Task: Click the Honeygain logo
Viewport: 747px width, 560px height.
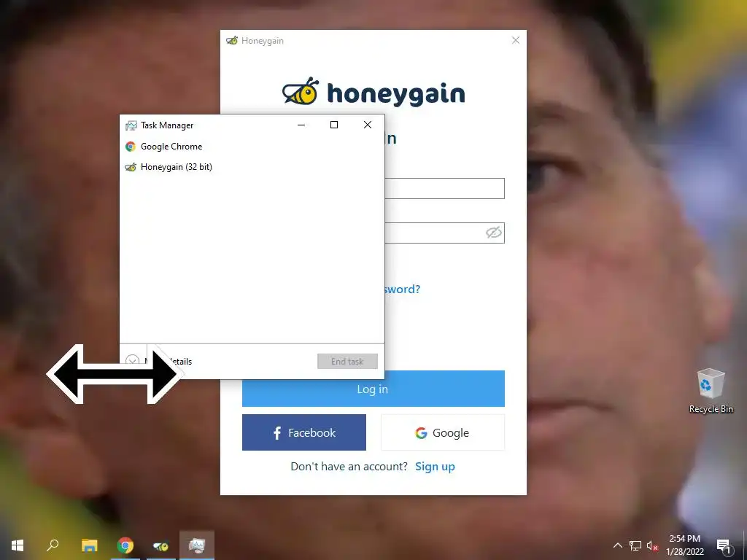Action: pos(373,91)
